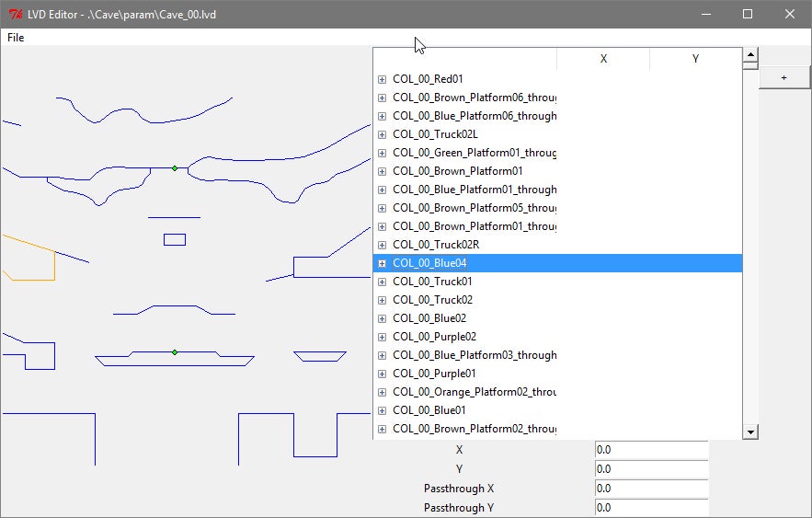Expand the COL_00_Truck02L node
This screenshot has width=812, height=518.
pyautogui.click(x=382, y=134)
